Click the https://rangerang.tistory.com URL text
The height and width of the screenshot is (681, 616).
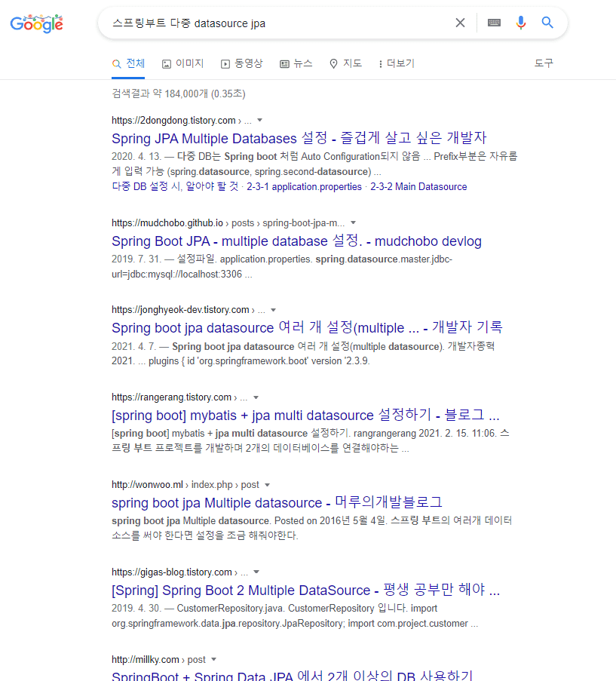pyautogui.click(x=171, y=398)
